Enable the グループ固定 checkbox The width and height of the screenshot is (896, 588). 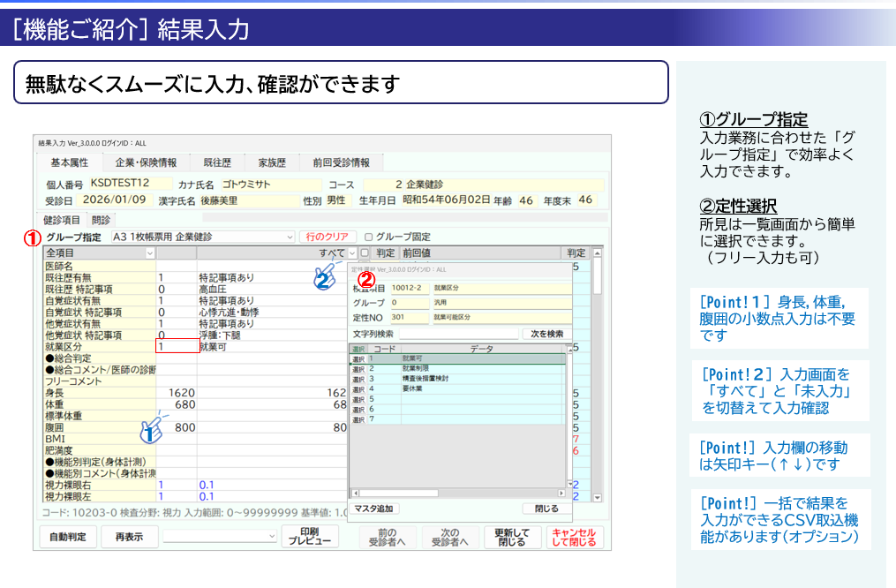369,237
